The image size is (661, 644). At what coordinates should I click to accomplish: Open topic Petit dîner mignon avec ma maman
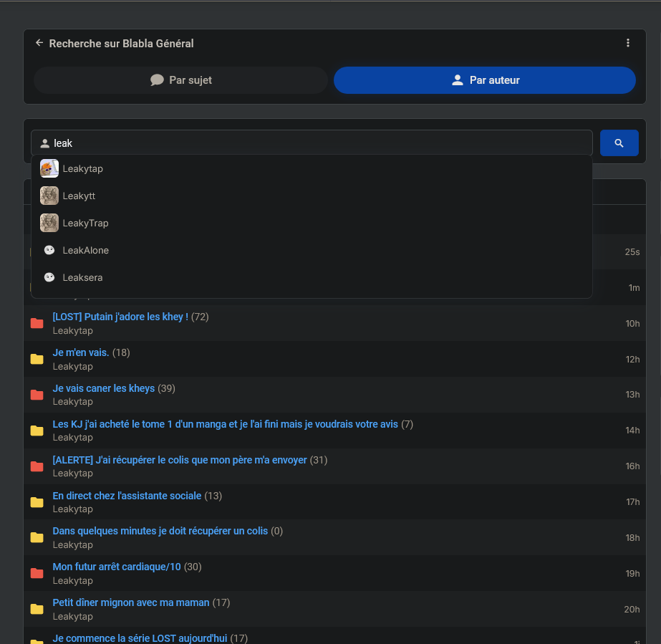[x=131, y=602]
